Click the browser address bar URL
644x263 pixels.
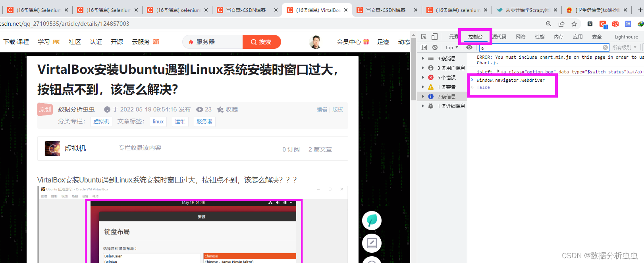point(65,24)
